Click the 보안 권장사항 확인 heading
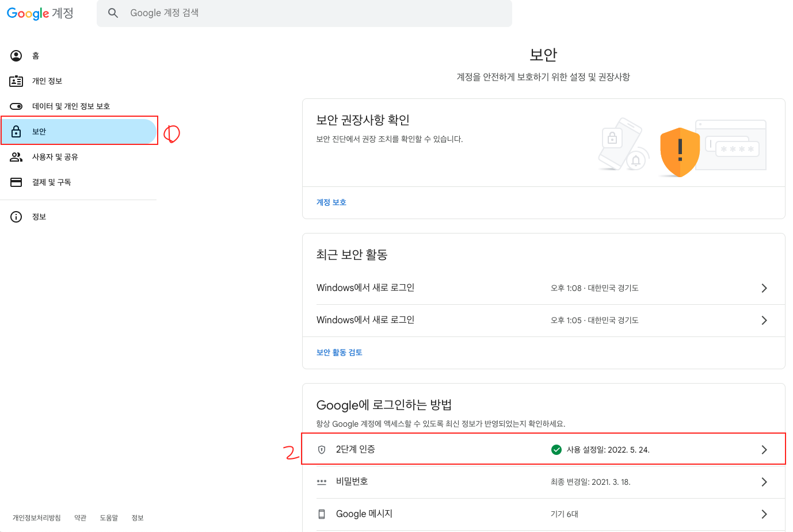 (363, 120)
